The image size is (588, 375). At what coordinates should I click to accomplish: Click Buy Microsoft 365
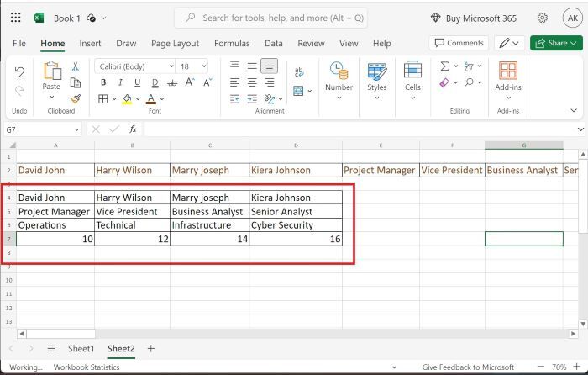(474, 18)
